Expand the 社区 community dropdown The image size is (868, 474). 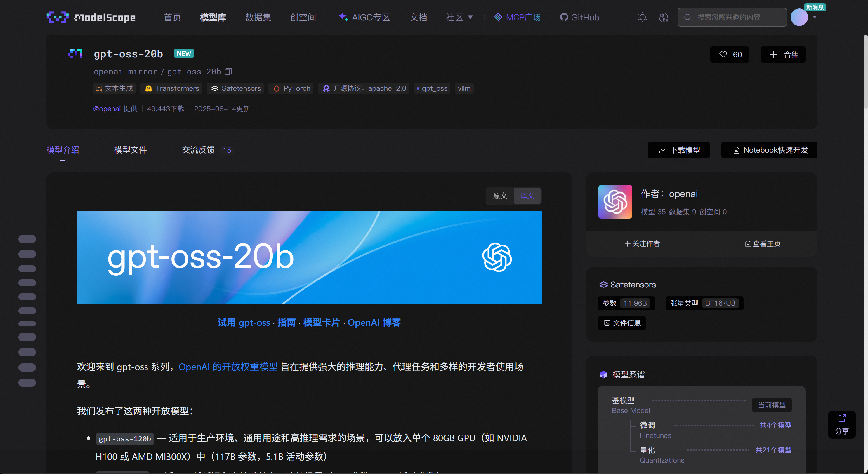point(459,17)
